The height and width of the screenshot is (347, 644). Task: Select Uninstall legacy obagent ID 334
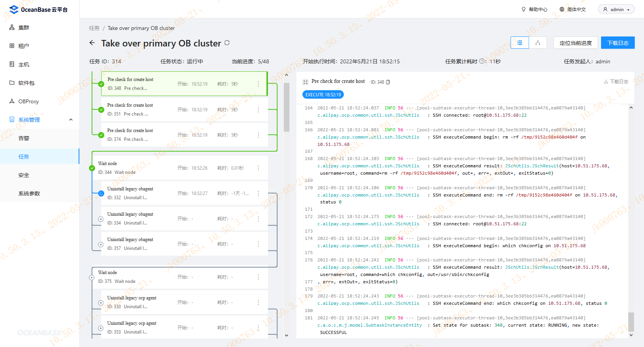pyautogui.click(x=184, y=218)
